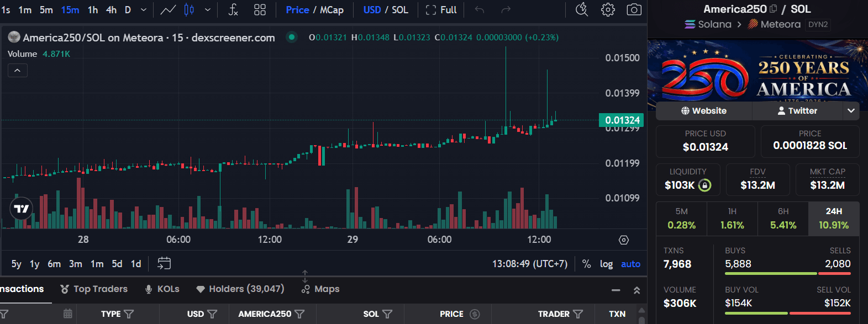
Task: Switch chart to MCap mode
Action: [332, 10]
